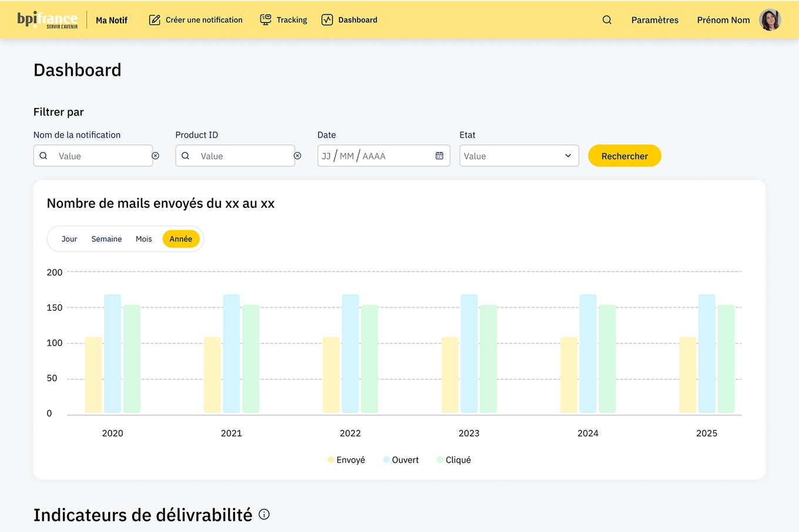Click the info icon beside Indicateurs de délivrabilité
The image size is (799, 532).
[264, 514]
